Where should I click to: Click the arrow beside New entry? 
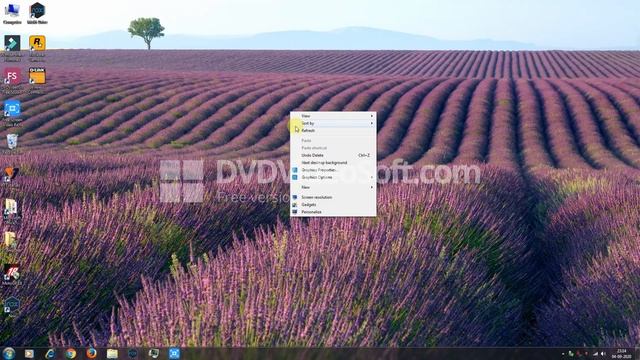pos(371,187)
